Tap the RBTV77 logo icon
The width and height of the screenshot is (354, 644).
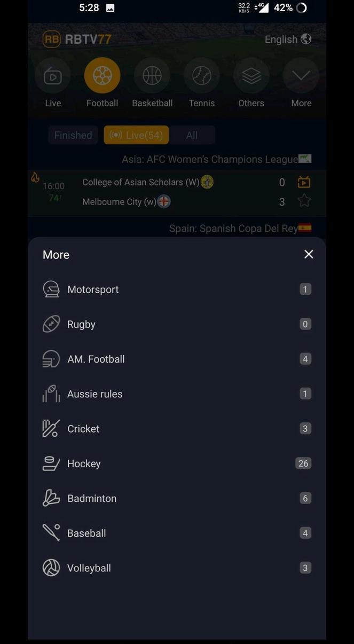click(x=52, y=39)
